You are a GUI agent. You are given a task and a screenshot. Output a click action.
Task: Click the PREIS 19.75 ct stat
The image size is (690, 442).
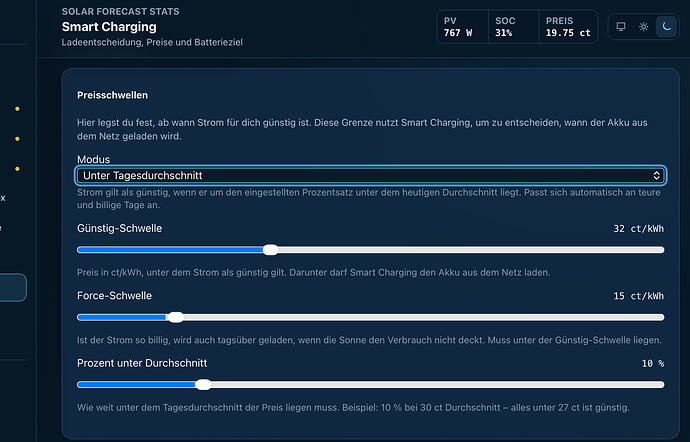(x=568, y=27)
